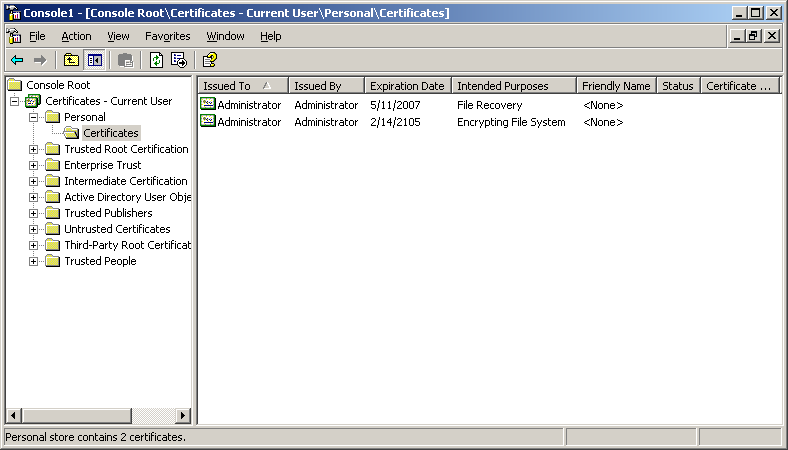
Task: Open the Help menu
Action: [x=270, y=36]
